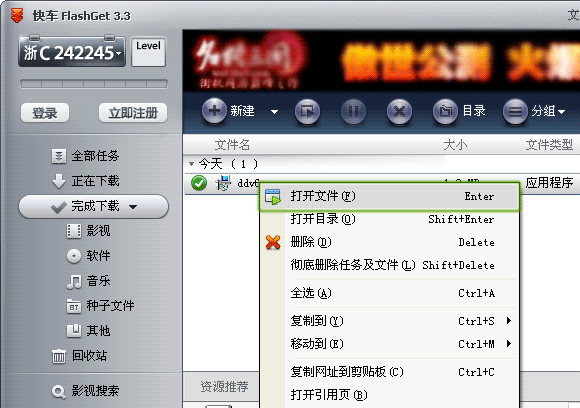
Task: Click the pause toolbar icon
Action: click(353, 111)
